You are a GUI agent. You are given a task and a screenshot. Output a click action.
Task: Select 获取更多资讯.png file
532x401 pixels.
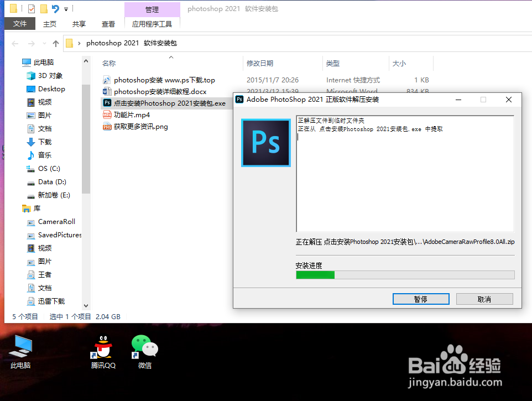(140, 127)
